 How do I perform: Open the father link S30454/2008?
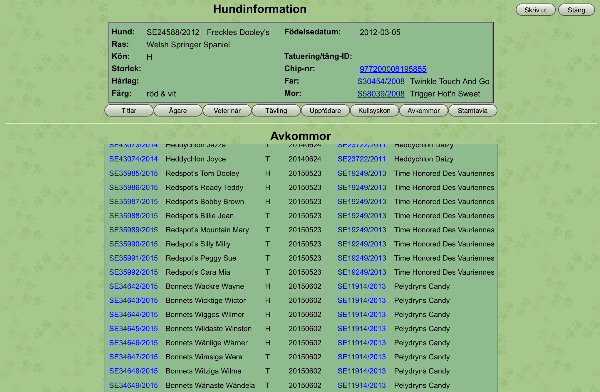click(381, 81)
